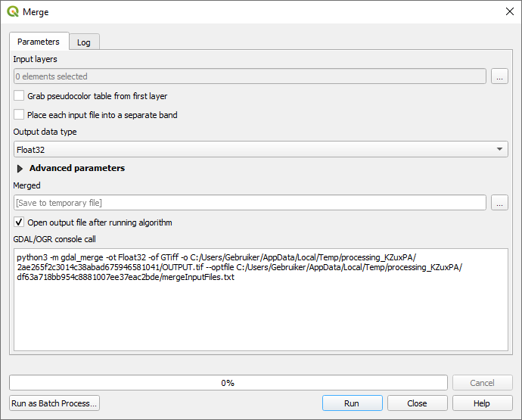Browse input layers with ellipsis button

pos(499,76)
